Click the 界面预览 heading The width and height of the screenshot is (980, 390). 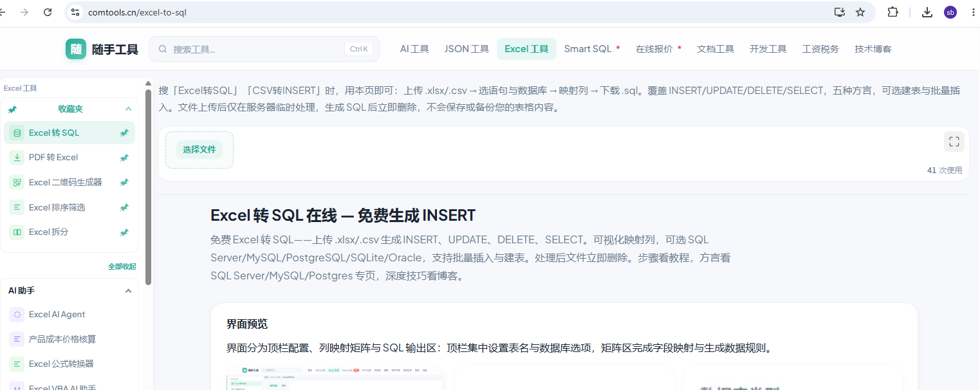(x=247, y=324)
